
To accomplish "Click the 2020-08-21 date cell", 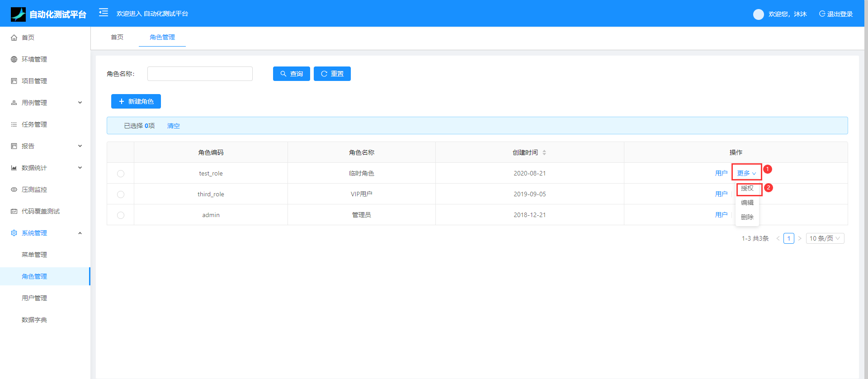I will [530, 173].
